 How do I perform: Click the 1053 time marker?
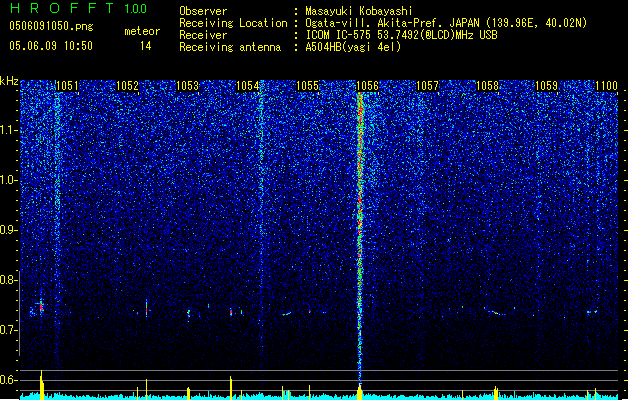tap(187, 85)
